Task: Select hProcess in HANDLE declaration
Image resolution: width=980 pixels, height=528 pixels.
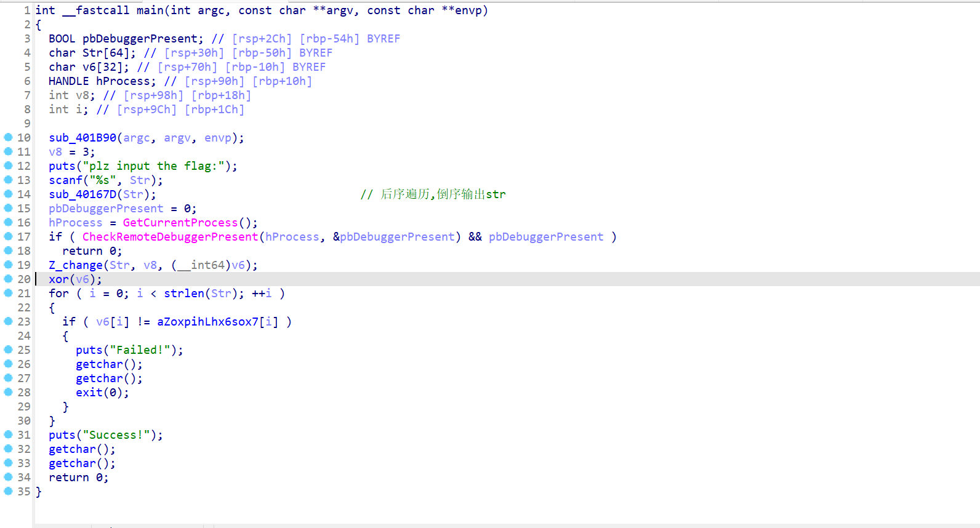Action: pos(123,81)
